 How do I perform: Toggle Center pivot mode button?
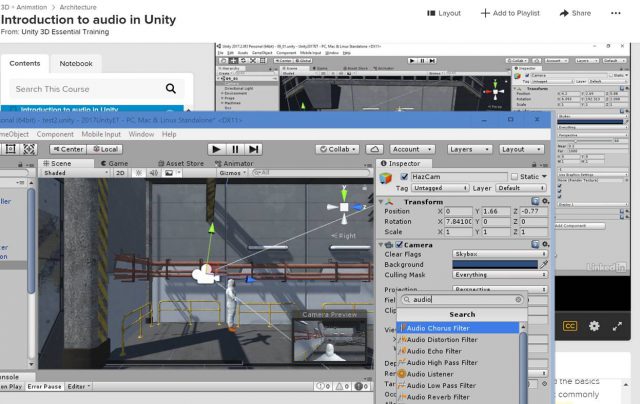[68, 149]
